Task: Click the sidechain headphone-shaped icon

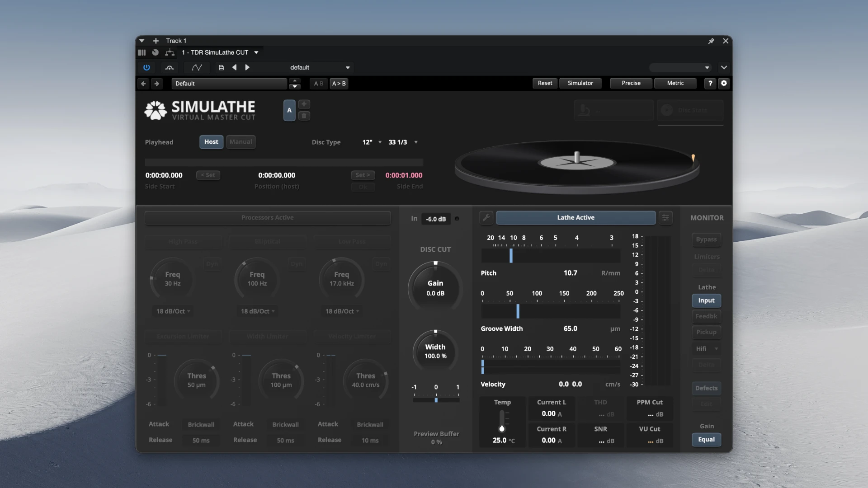Action: point(170,67)
